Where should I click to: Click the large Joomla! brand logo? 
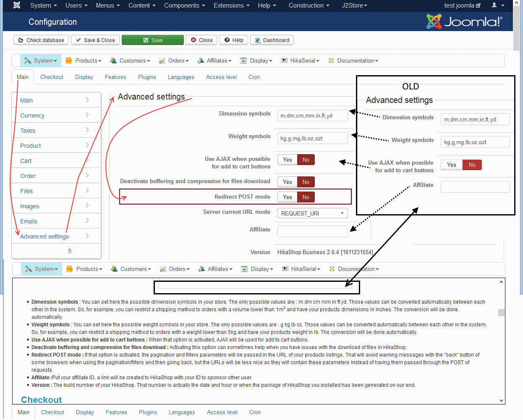point(464,21)
